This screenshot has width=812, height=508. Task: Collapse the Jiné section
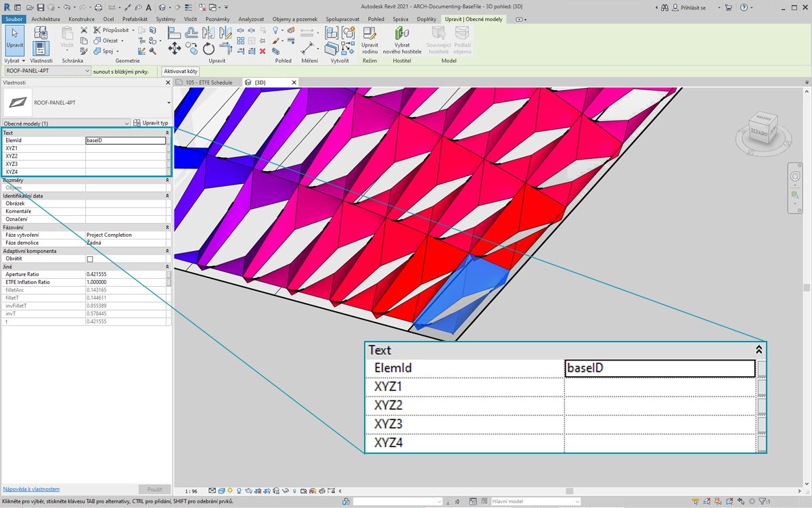(167, 267)
